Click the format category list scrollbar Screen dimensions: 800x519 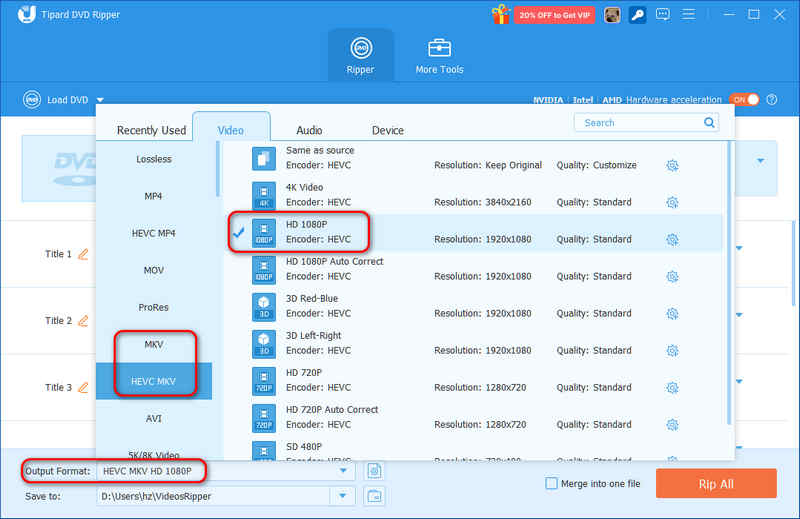coord(218,169)
